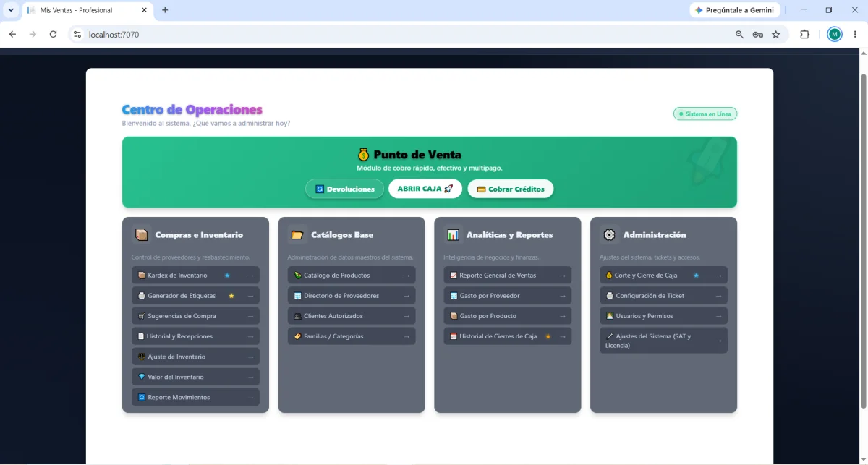This screenshot has width=868, height=465.
Task: Show Valor del Inventario
Action: tap(195, 377)
